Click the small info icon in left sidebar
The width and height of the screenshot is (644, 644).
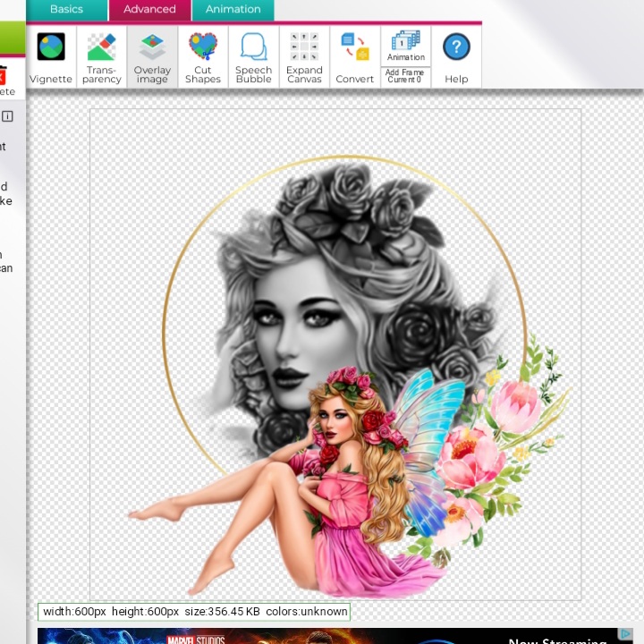[7, 116]
